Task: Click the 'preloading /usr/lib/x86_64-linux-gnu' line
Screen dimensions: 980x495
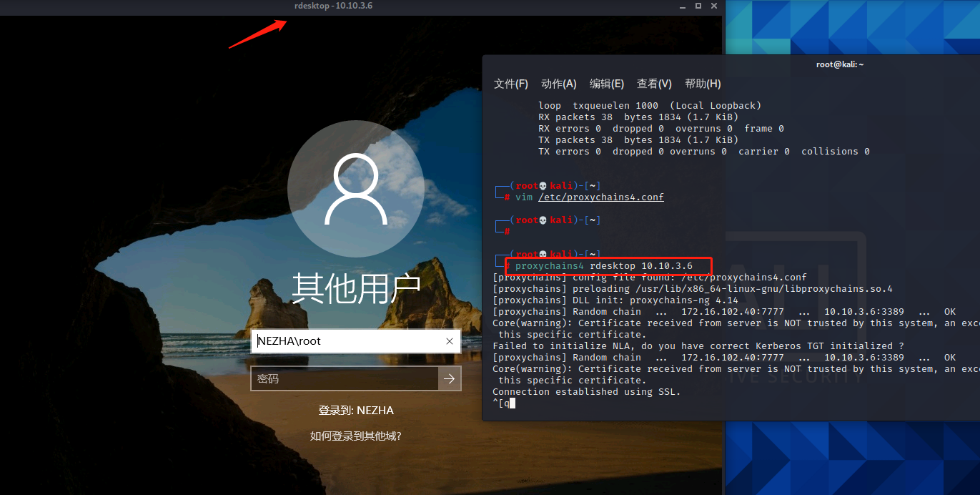Action: (693, 288)
